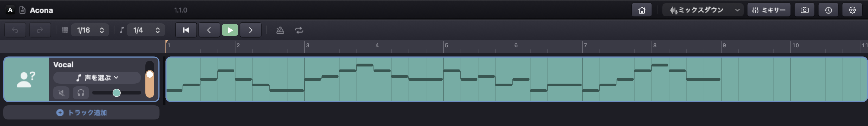This screenshot has height=126, width=868.
Task: Click トラック追加 to add a track
Action: coord(81,112)
